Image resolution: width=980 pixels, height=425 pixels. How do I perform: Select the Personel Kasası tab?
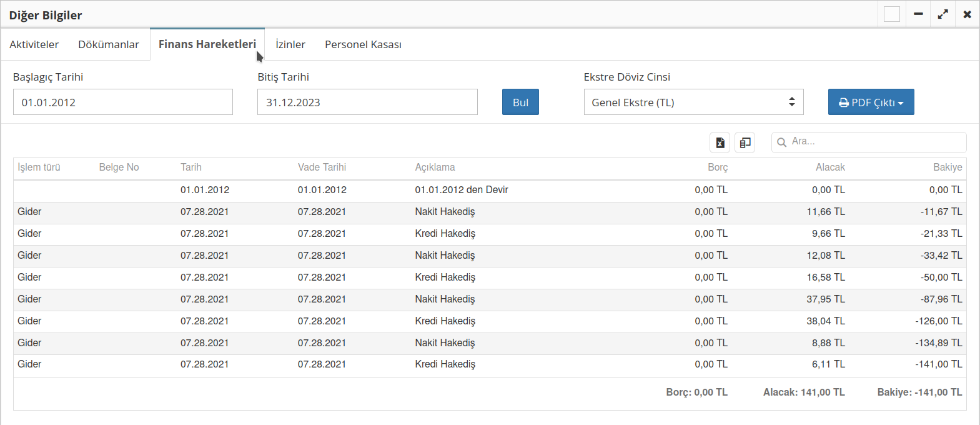pyautogui.click(x=363, y=44)
